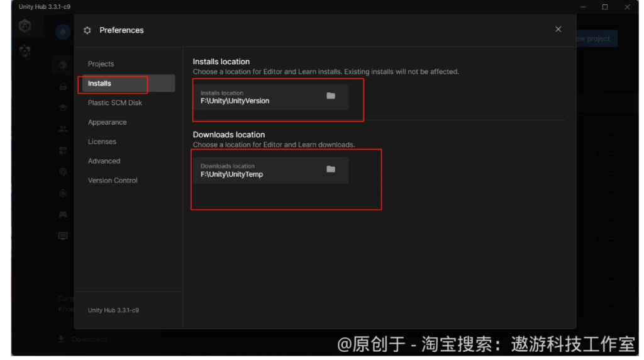Click the Installs location heading
Image resolution: width=644 pixels, height=360 pixels.
pyautogui.click(x=221, y=62)
